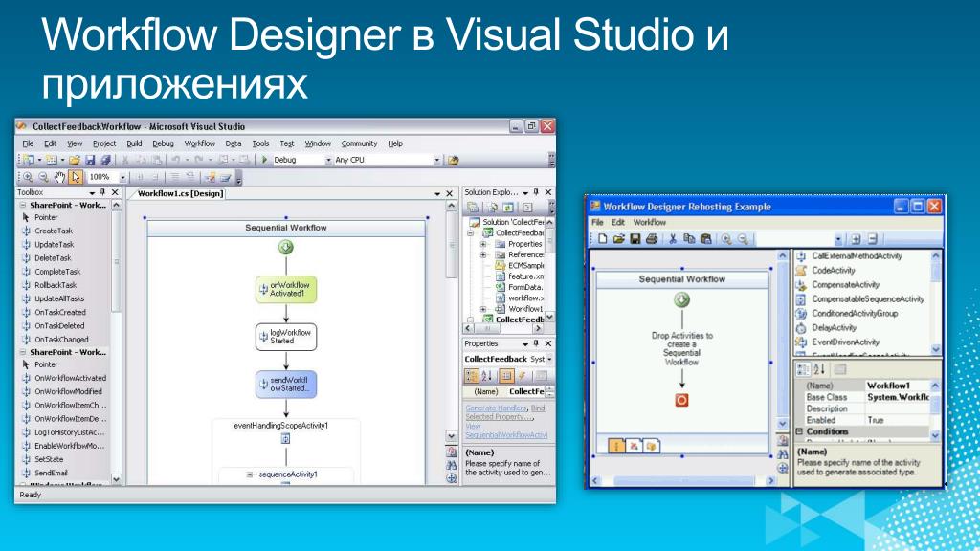The width and height of the screenshot is (980, 551).
Task: Click Toolbox vertical scrollbar thumb
Action: (116, 262)
